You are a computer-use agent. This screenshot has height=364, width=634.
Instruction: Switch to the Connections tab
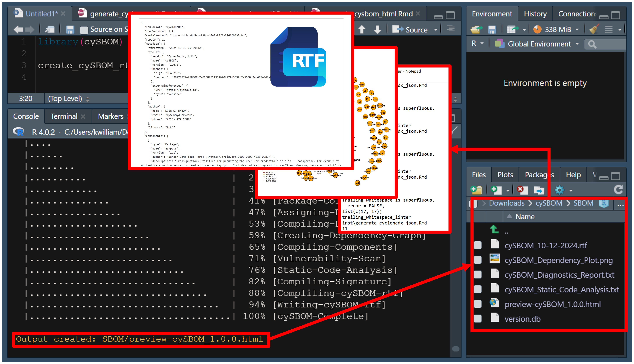pyautogui.click(x=577, y=14)
